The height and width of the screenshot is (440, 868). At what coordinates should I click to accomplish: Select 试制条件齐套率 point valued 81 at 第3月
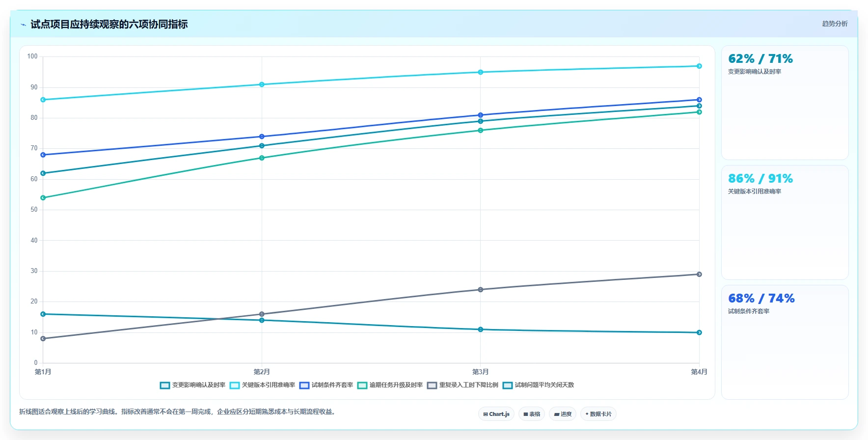coord(481,115)
